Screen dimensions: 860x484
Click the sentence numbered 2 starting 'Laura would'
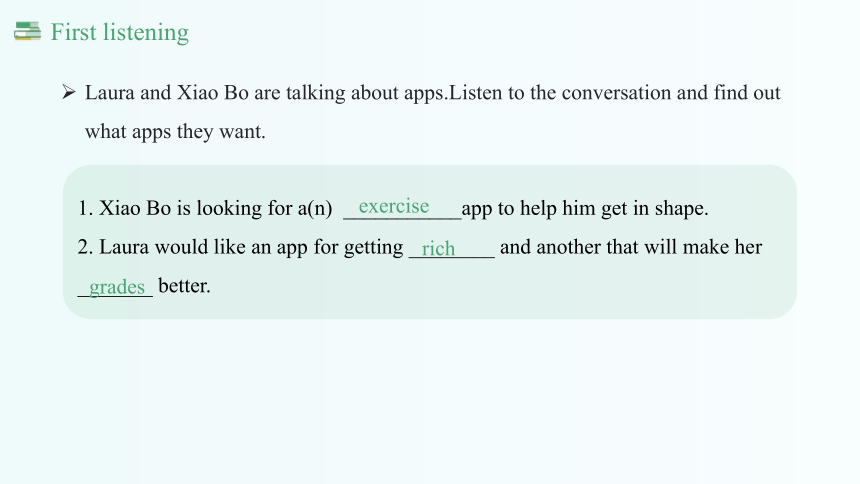click(x=420, y=247)
